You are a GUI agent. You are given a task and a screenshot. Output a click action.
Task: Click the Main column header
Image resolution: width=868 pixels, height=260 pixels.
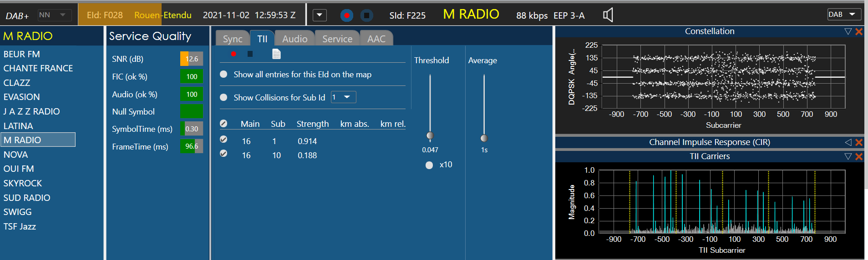250,124
